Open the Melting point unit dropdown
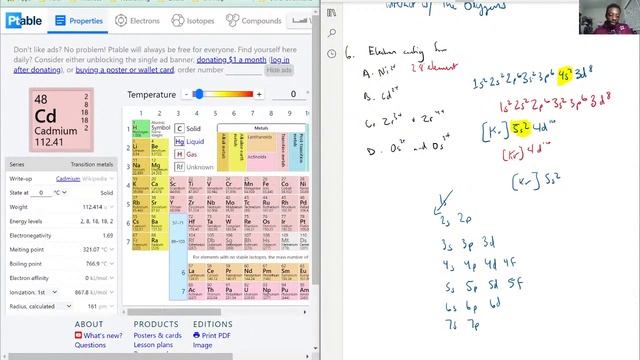Image resolution: width=640 pixels, height=360 pixels. coord(108,249)
